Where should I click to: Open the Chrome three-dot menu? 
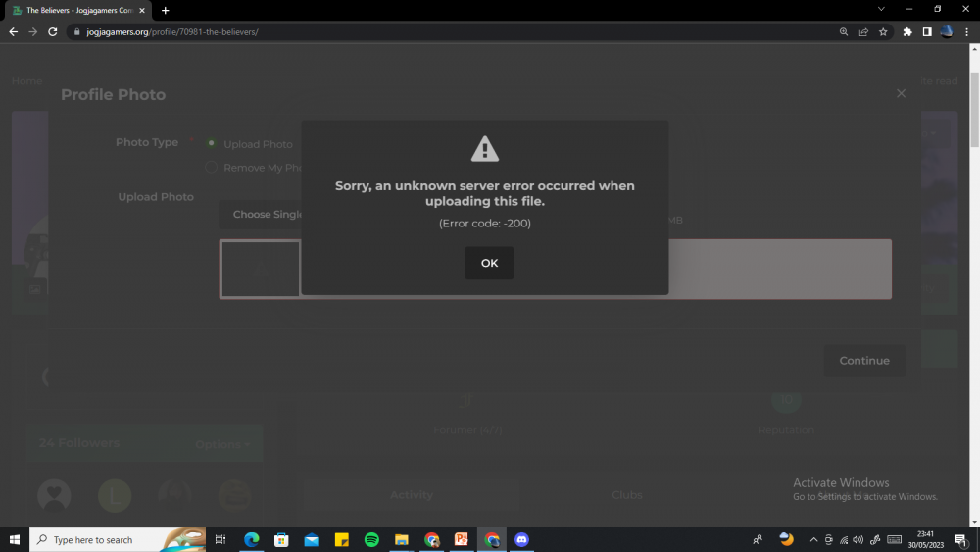tap(966, 32)
